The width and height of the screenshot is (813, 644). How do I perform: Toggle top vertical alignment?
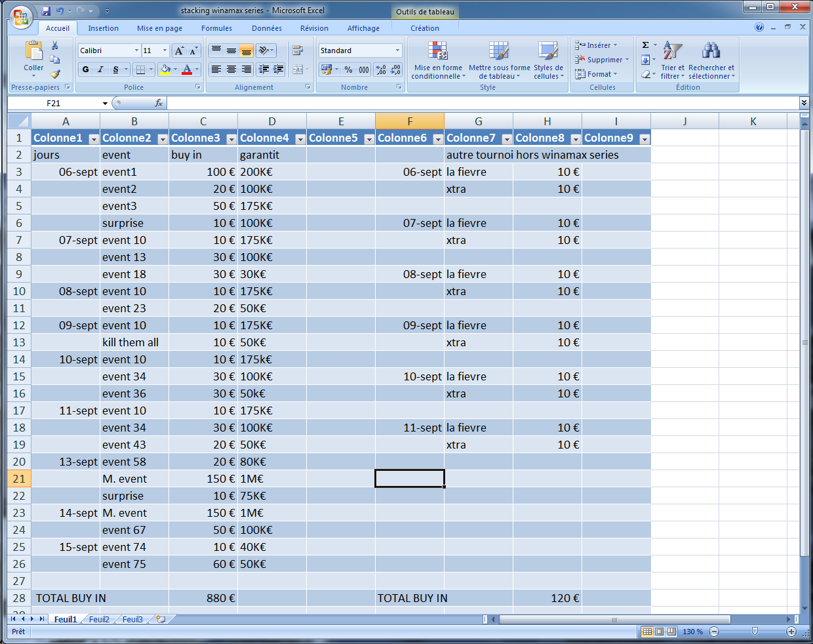[x=216, y=50]
